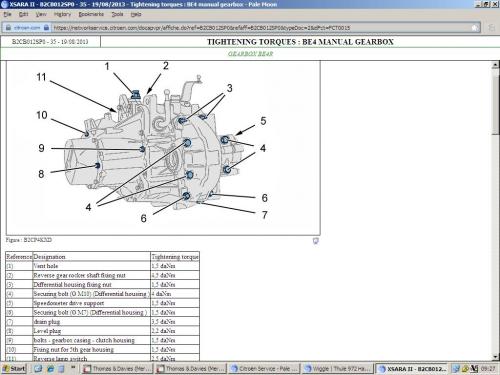Viewport: 500px width, 375px height.
Task: Click the Internet Explorer quick launch icon
Action: (50, 369)
